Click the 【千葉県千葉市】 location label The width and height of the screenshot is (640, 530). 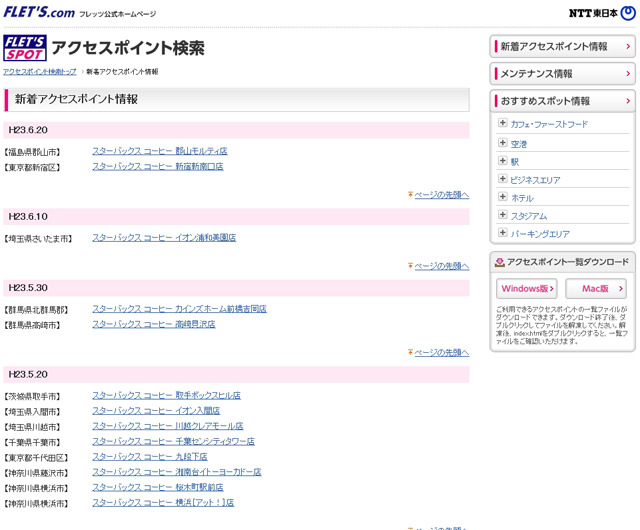[x=32, y=443]
